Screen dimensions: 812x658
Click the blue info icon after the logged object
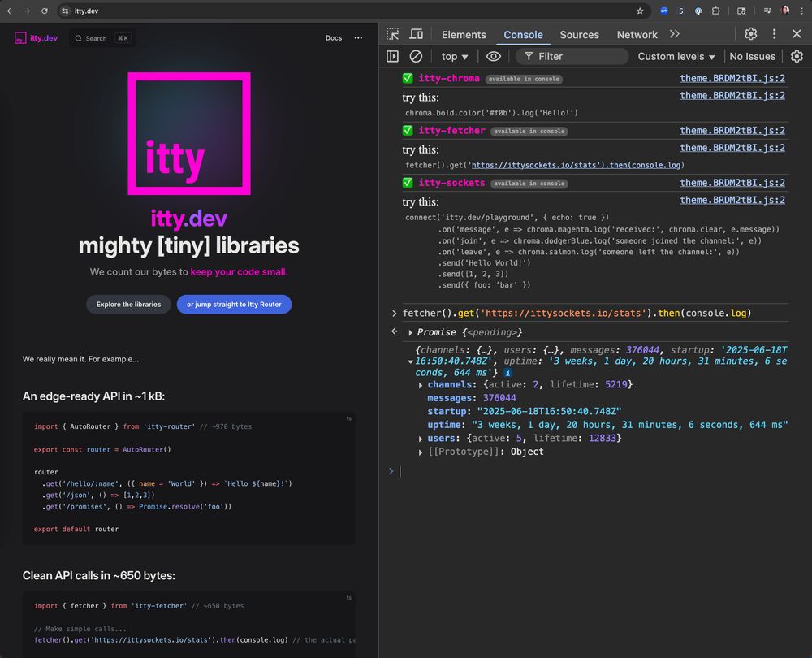(508, 373)
